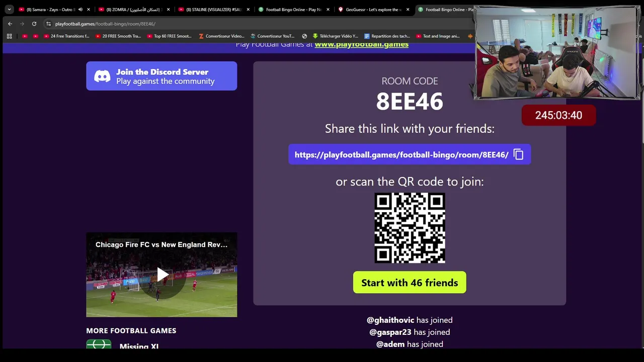The image size is (644, 362).
Task: Click the @gaspar23 has joined entry
Action: click(410, 332)
